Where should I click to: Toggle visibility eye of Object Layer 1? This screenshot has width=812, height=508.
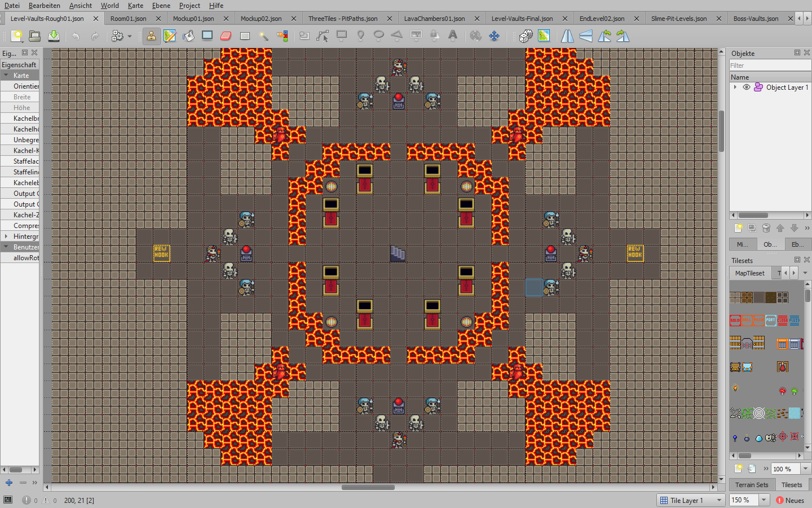coord(747,87)
